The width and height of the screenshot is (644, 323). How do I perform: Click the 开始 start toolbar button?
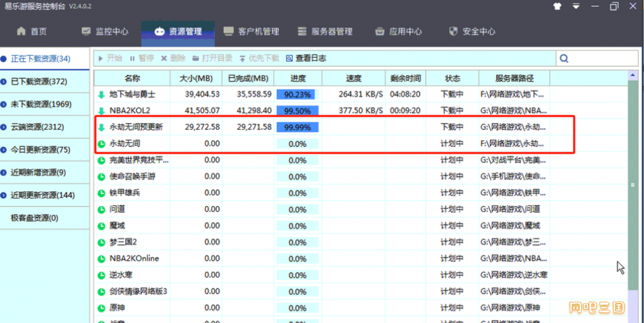coord(110,58)
